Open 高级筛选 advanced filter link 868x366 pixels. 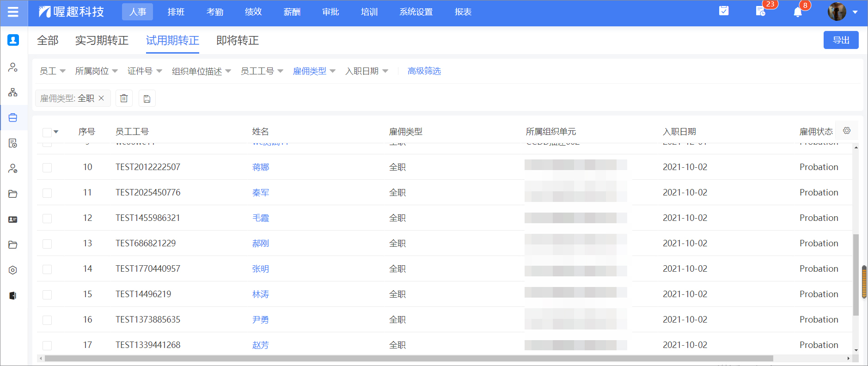tap(424, 71)
